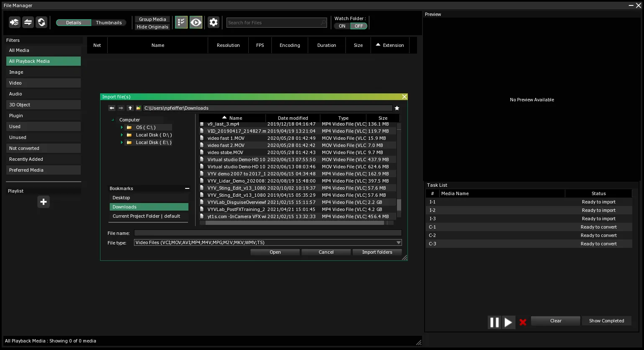Viewport: 644px width, 350px height.
Task: Open settings with the gear icon
Action: tap(214, 22)
